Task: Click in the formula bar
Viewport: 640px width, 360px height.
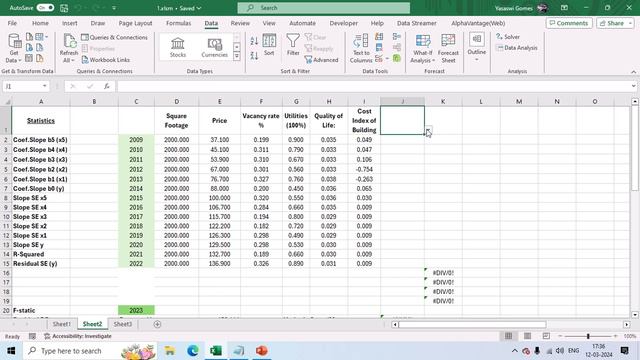Action: (x=373, y=86)
